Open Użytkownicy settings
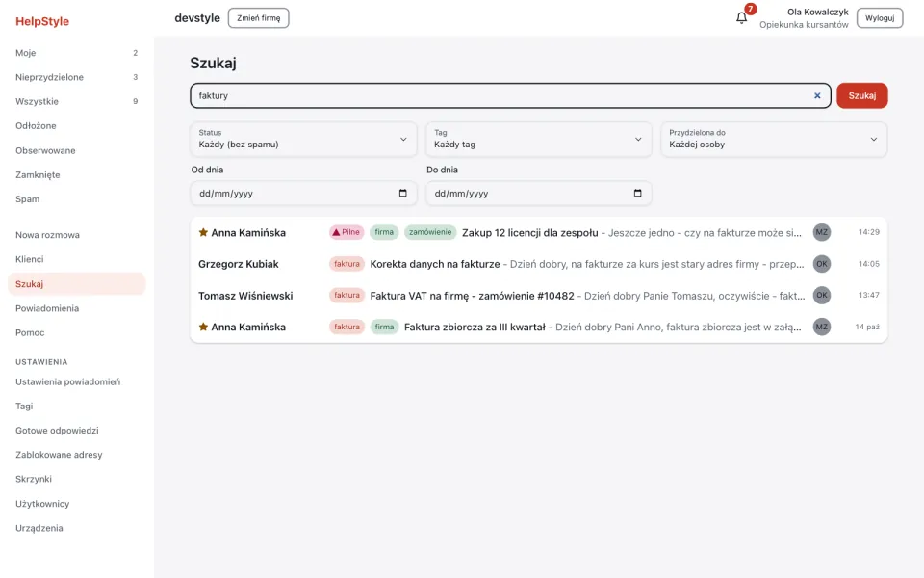Screen dimensions: 924x578 (77, 504)
